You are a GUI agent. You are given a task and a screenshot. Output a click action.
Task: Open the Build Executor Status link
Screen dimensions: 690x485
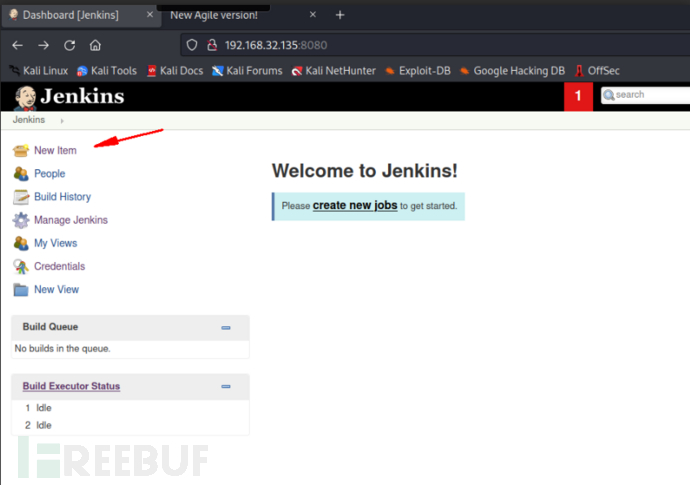[x=71, y=386]
